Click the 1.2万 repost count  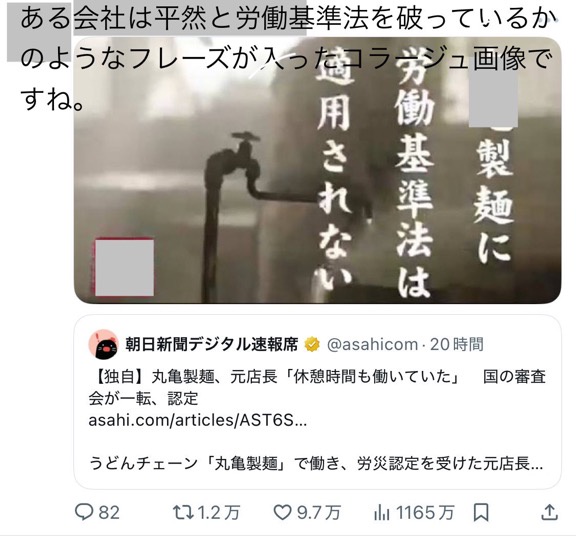(x=219, y=512)
